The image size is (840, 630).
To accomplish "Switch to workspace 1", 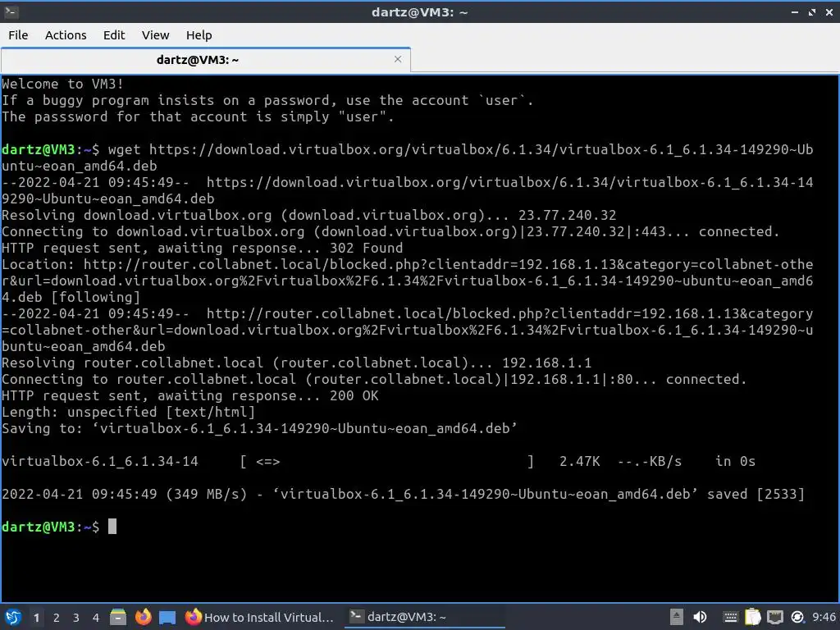I will (36, 618).
